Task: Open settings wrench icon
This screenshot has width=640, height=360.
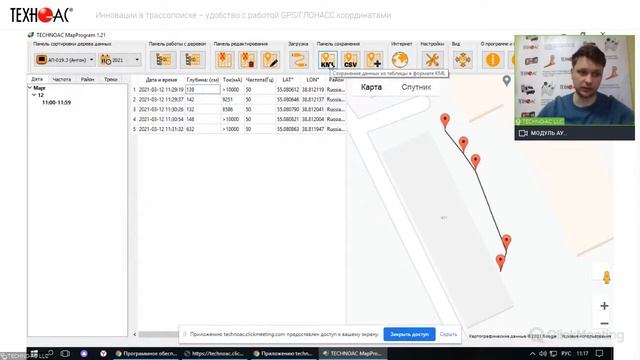Action: click(x=432, y=60)
